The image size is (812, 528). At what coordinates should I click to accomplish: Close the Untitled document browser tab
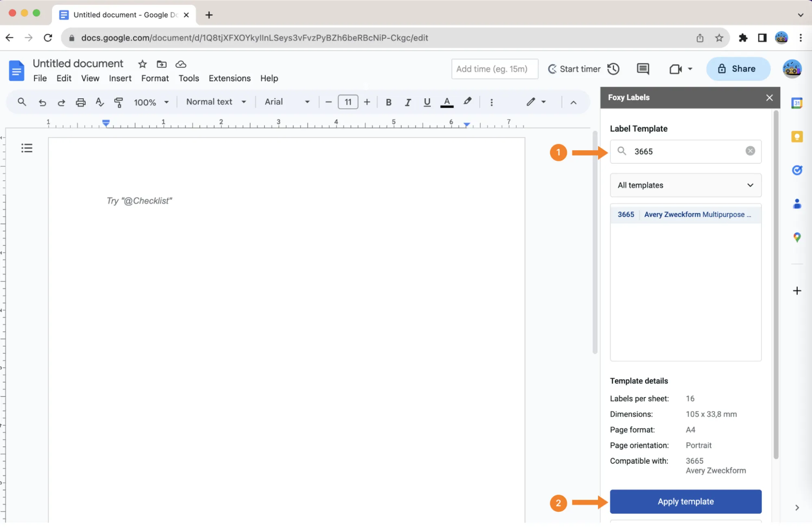pyautogui.click(x=186, y=15)
